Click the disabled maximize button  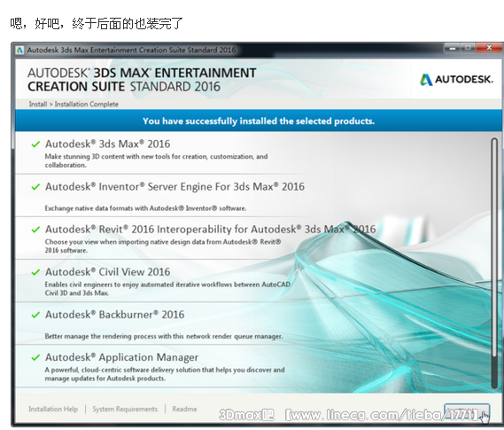[x=469, y=48]
